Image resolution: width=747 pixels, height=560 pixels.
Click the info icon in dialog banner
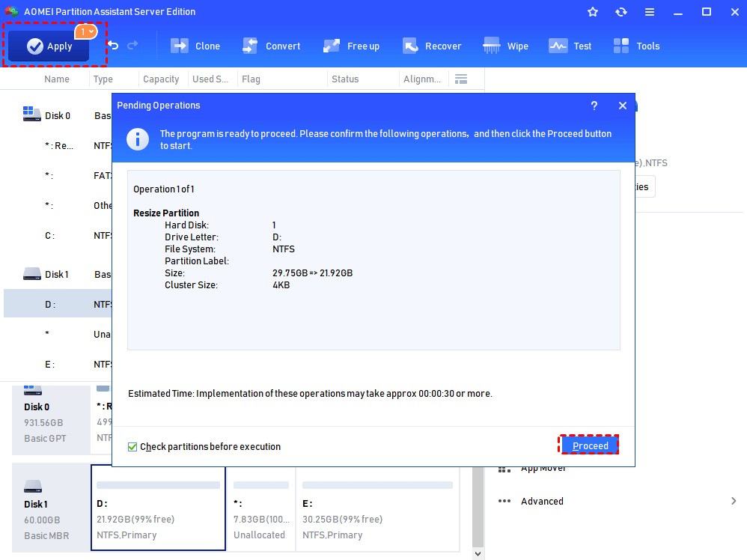pyautogui.click(x=138, y=139)
